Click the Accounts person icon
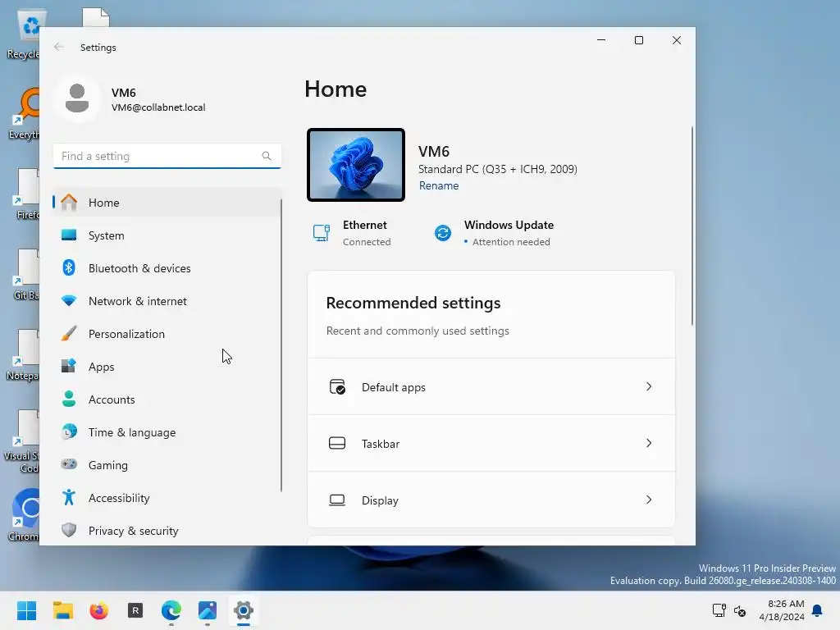This screenshot has height=630, width=840. [x=69, y=399]
